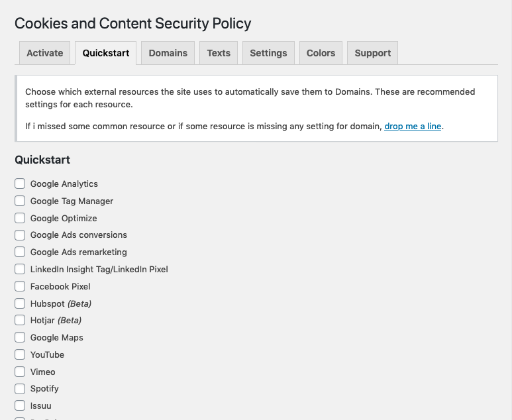Open the Colors tab
Viewport: 512px width, 420px height.
tap(321, 53)
